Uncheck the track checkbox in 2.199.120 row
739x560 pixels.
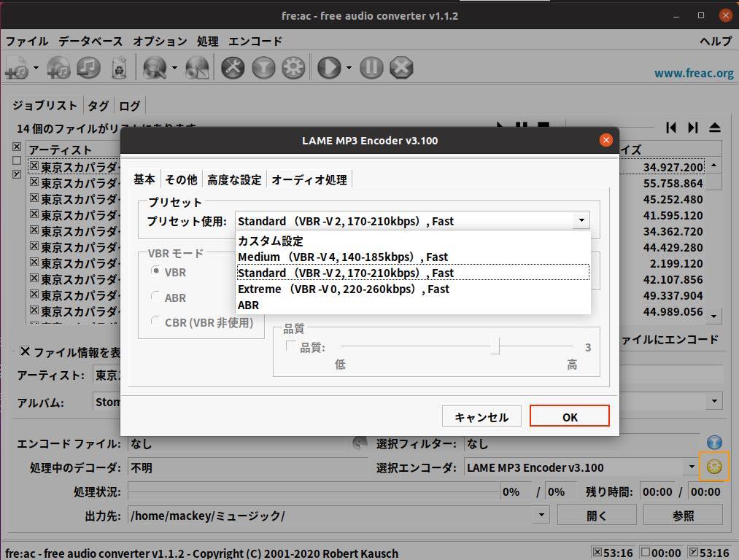(x=34, y=262)
